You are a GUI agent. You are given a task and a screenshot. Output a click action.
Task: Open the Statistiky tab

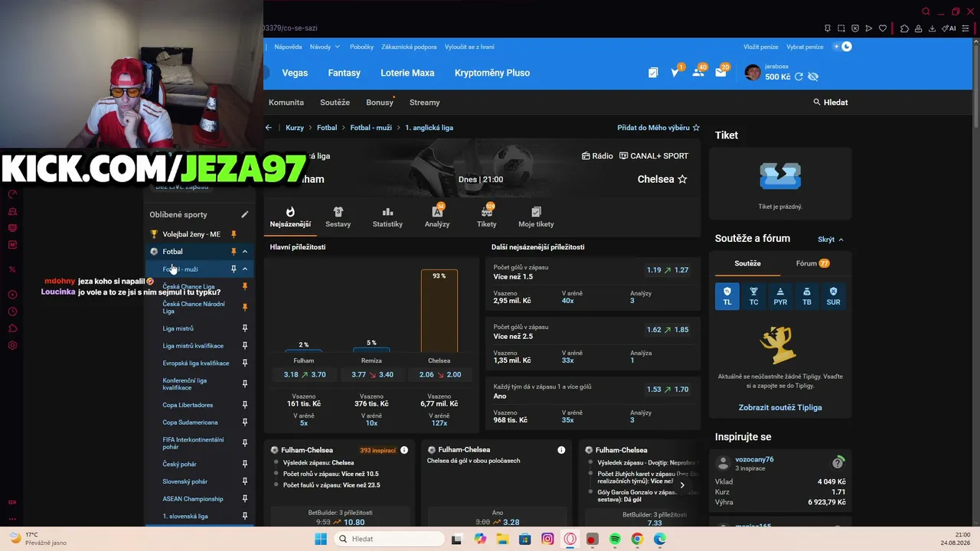click(x=387, y=217)
